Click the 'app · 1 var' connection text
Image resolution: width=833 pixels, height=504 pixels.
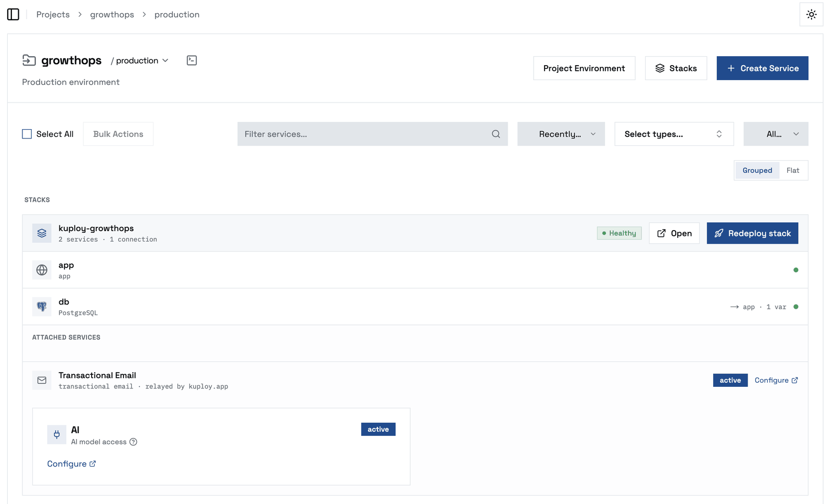764,307
